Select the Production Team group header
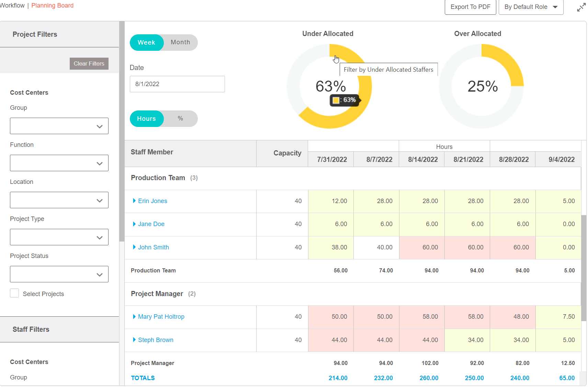The height and width of the screenshot is (387, 588). click(x=353, y=178)
